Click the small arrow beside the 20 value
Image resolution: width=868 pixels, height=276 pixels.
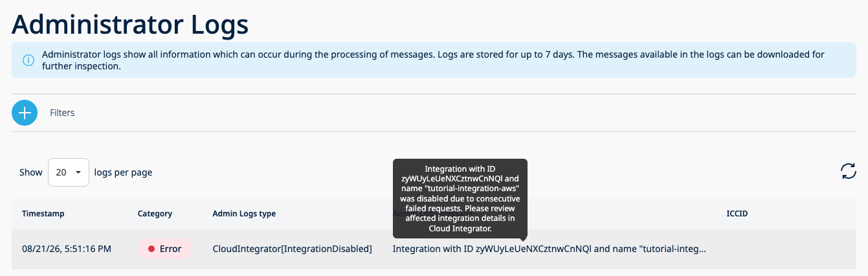point(78,173)
